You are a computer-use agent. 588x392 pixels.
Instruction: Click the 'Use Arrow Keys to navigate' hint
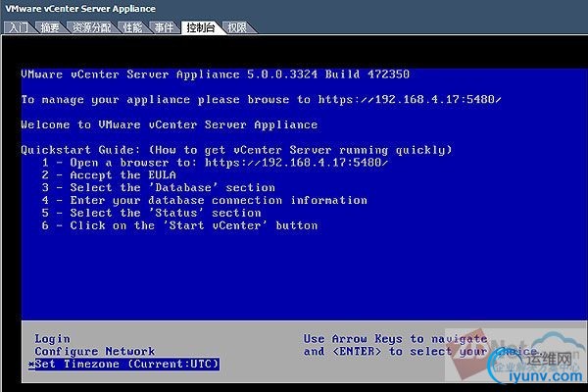coord(396,339)
